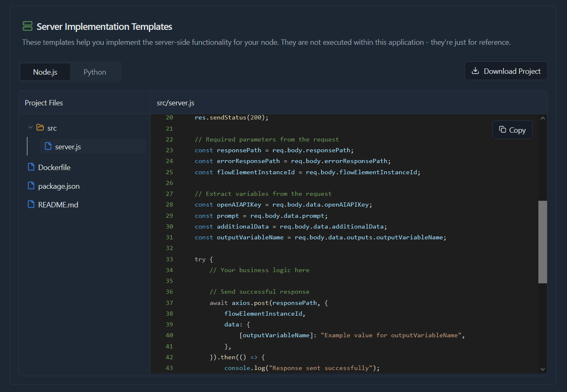The width and height of the screenshot is (567, 392).
Task: Click the Dockerfile file icon
Action: click(x=31, y=167)
